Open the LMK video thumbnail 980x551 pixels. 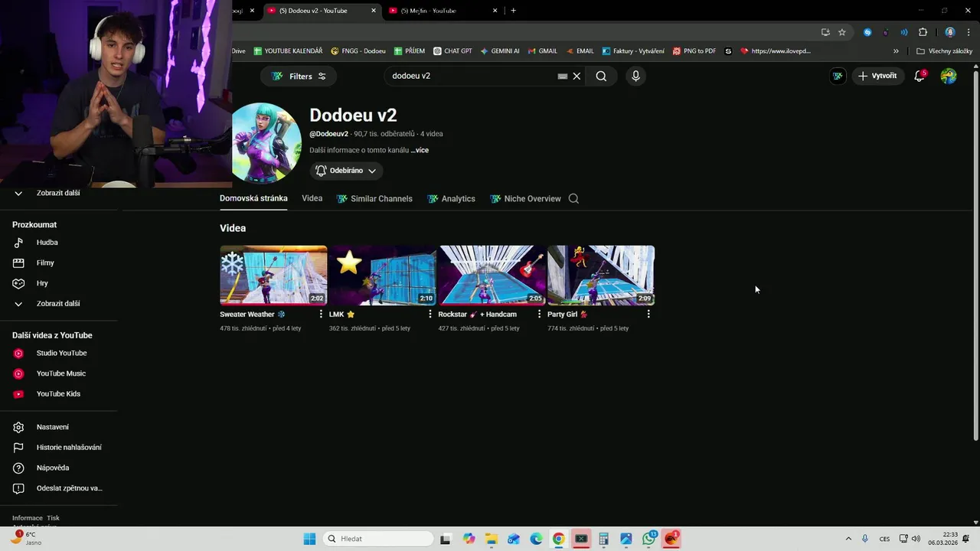[383, 275]
